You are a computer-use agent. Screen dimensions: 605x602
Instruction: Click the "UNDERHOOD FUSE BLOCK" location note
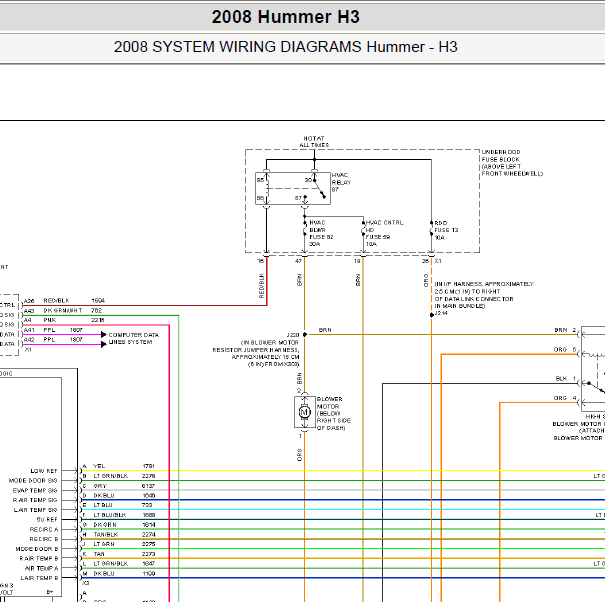coord(512,163)
